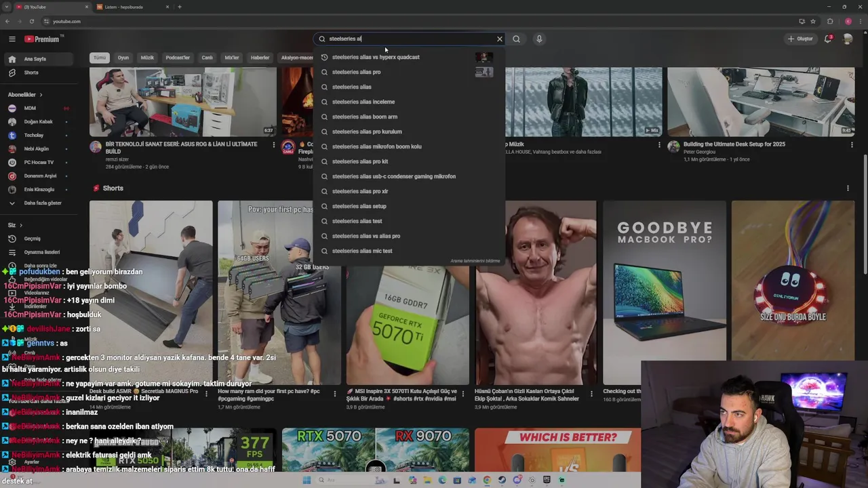Open a new browser tab

[x=179, y=7]
